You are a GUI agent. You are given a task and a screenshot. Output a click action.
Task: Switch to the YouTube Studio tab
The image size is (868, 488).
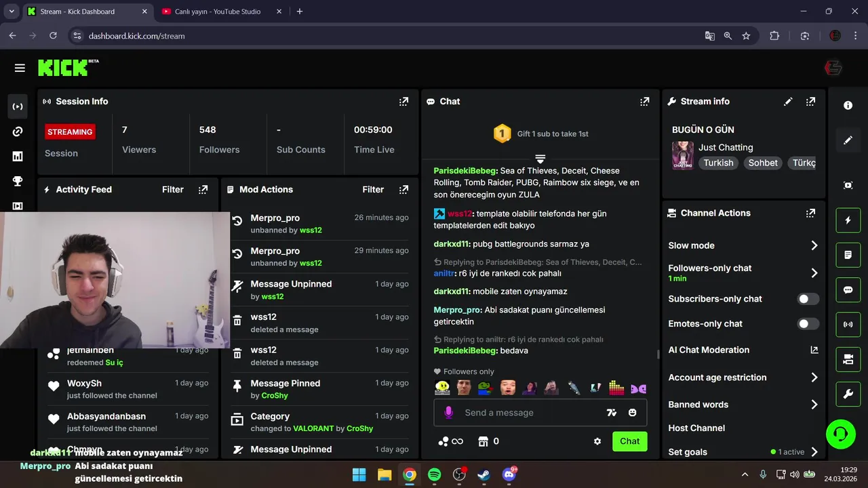point(220,12)
